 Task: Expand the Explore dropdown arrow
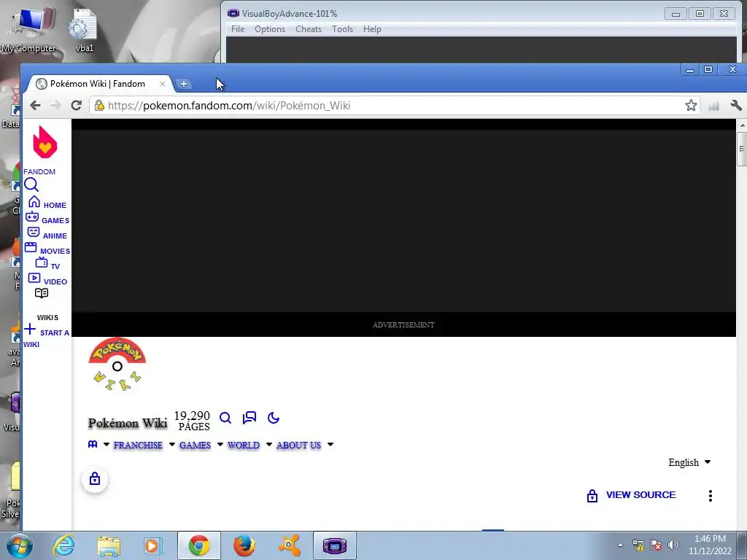(x=107, y=444)
